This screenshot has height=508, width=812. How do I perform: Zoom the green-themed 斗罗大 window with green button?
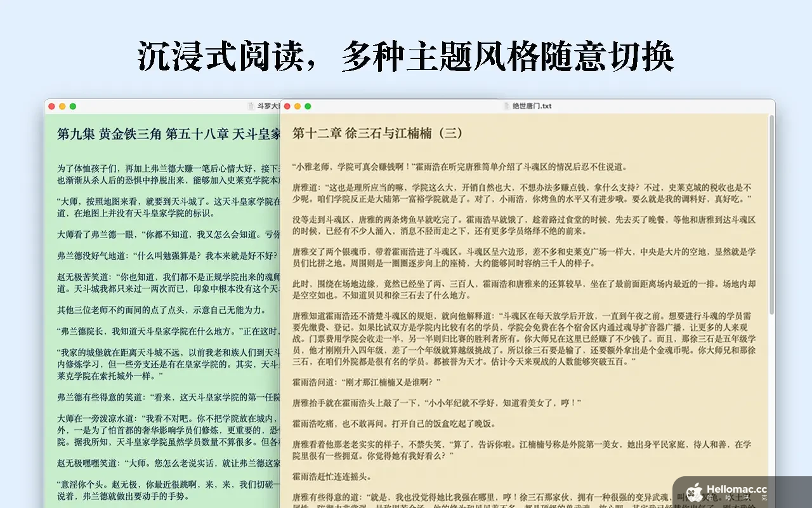[73, 107]
